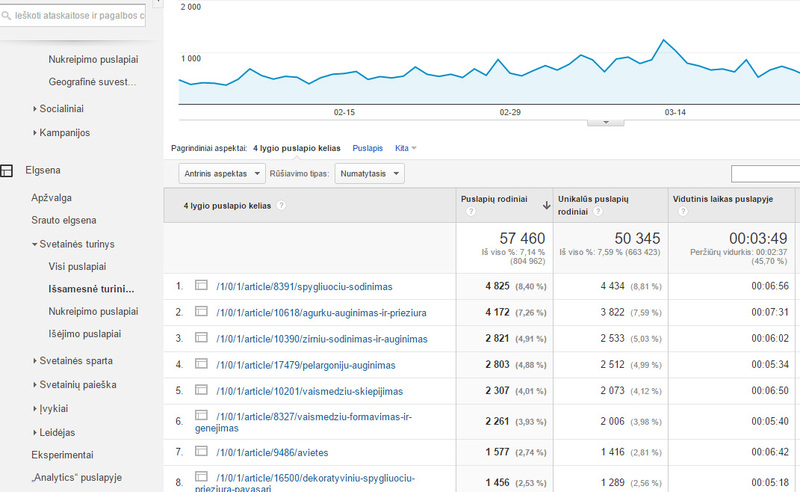
Task: Open the dekoratyviniu-spygliuociu-prieziura article link
Action: click(305, 483)
